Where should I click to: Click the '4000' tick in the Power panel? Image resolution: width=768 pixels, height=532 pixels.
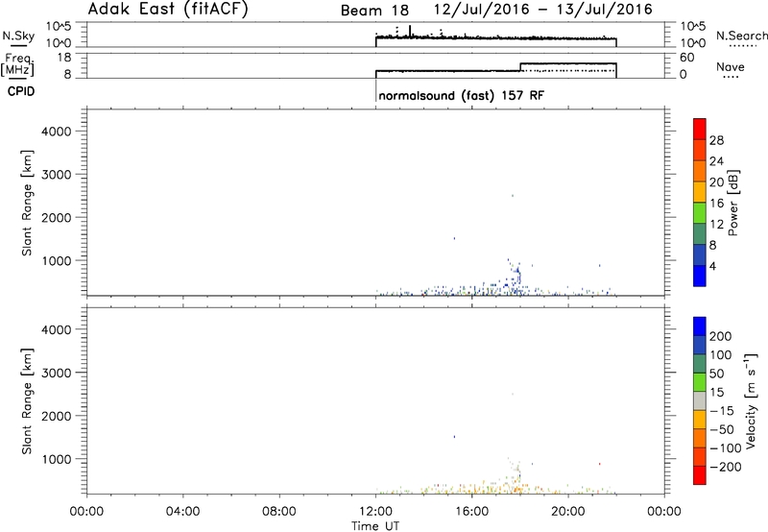(x=56, y=132)
